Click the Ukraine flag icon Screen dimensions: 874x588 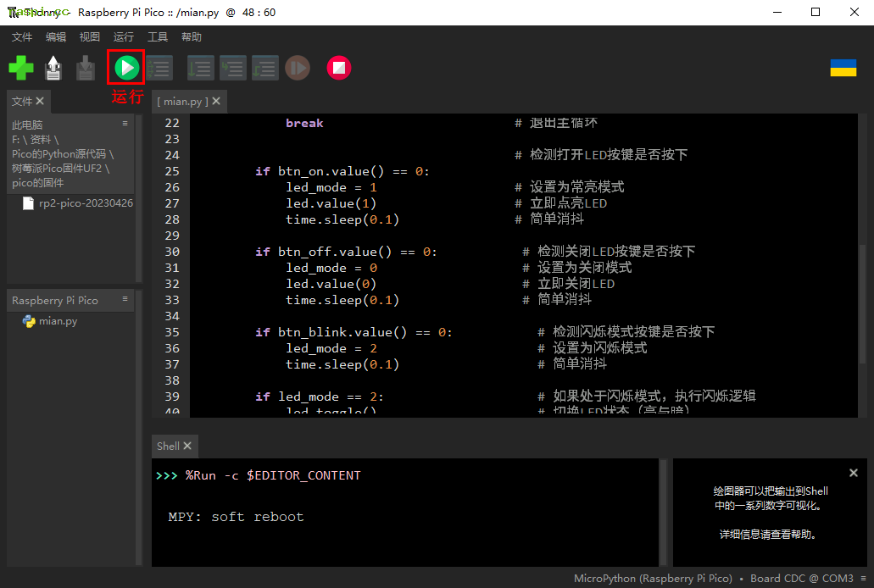(x=843, y=68)
